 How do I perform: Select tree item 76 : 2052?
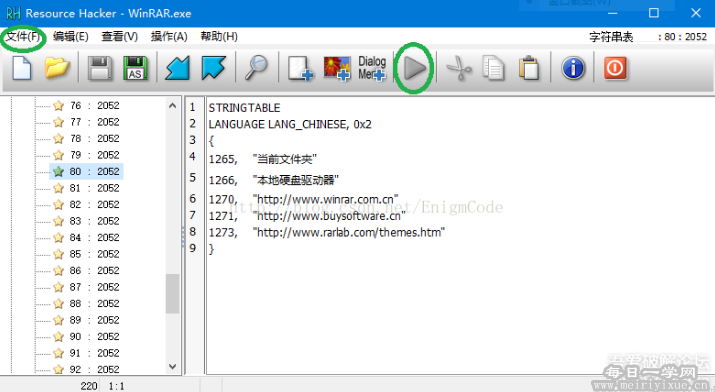click(86, 106)
